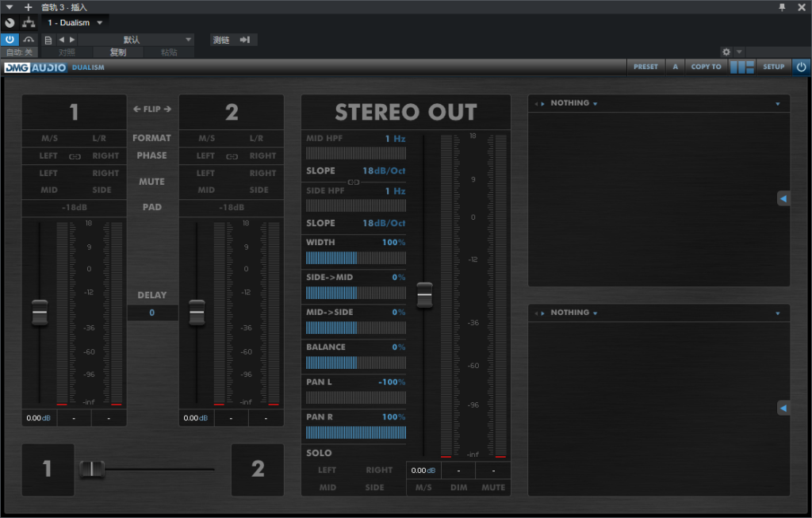Toggle host plugin bypass power button
The image size is (812, 518).
(x=10, y=40)
